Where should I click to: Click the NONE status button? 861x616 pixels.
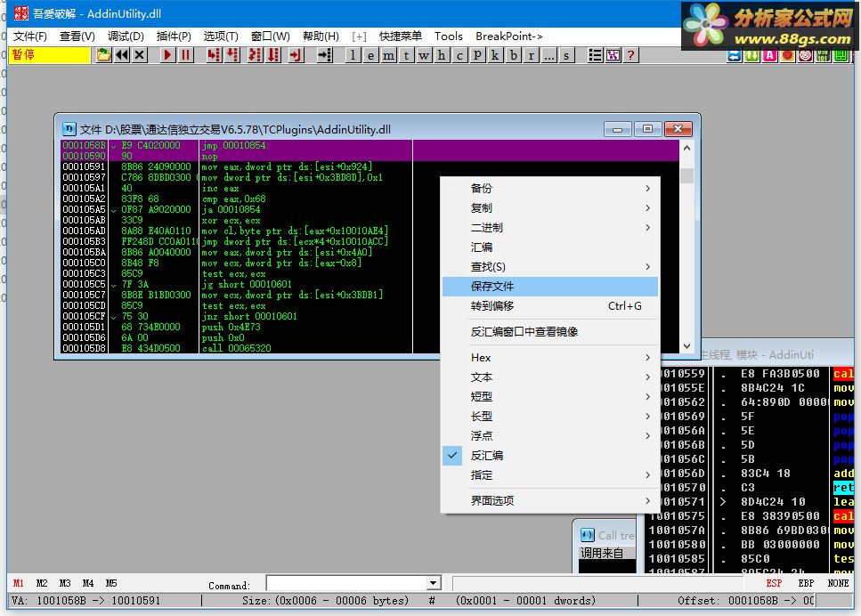tap(838, 583)
